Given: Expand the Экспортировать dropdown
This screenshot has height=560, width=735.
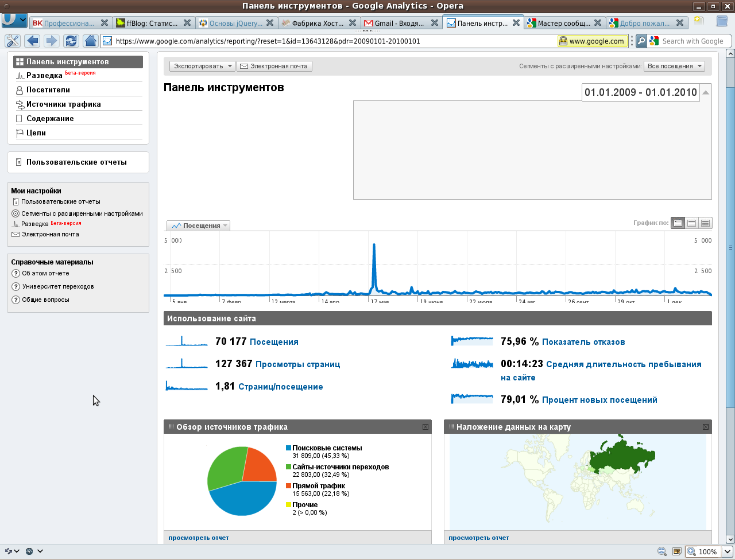Looking at the screenshot, I should (x=202, y=66).
